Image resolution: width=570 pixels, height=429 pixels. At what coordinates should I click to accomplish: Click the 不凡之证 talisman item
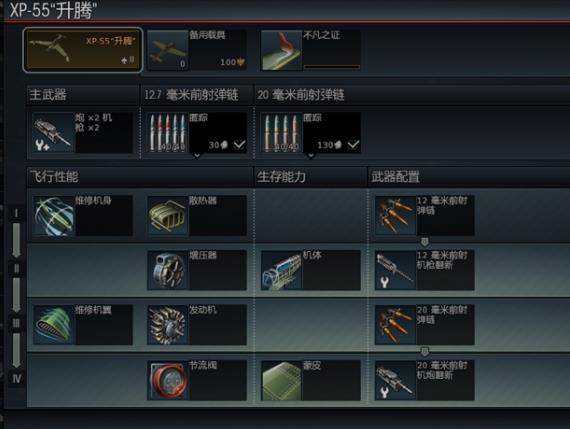point(311,50)
